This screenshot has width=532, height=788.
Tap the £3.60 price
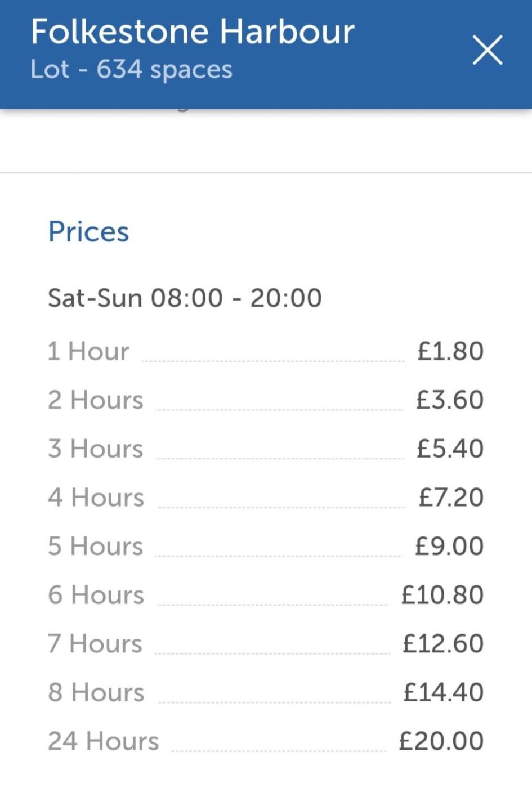[450, 400]
